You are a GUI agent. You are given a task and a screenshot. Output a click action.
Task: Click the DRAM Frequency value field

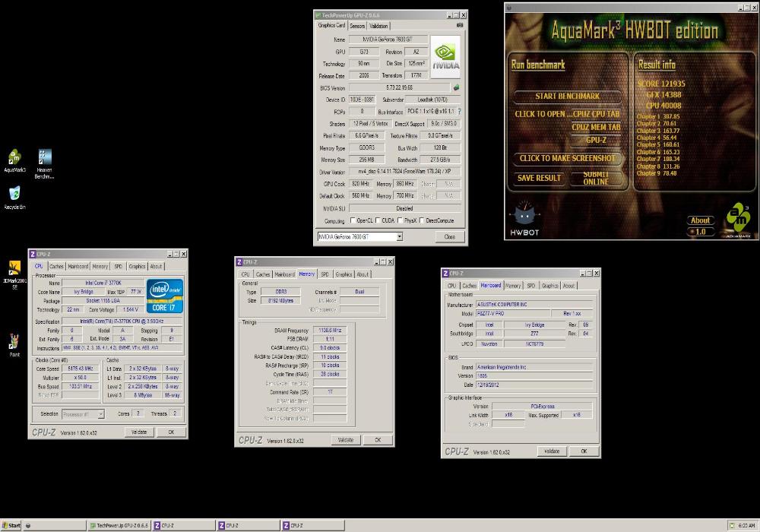[x=330, y=331]
